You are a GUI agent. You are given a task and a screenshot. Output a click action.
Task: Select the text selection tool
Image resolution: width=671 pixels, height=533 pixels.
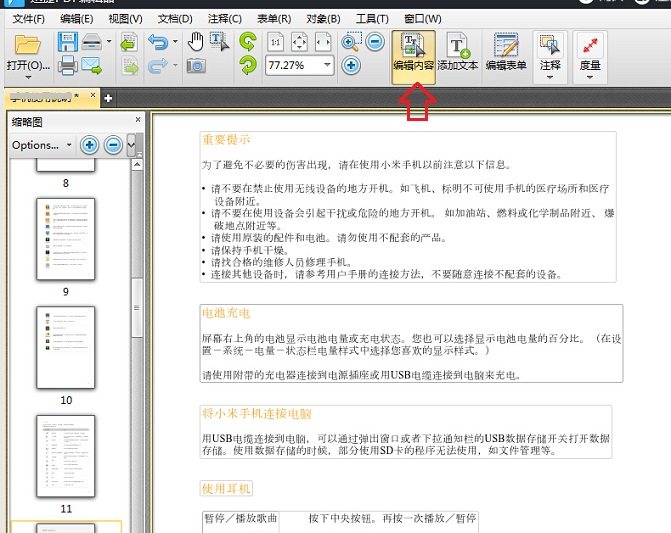point(220,41)
